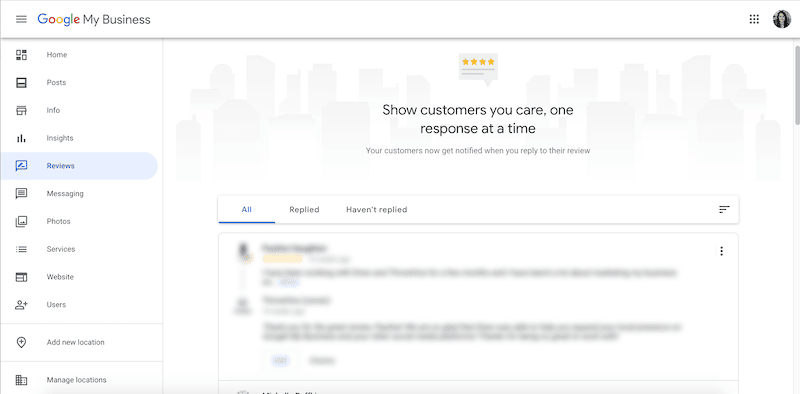Click the Info storefront icon
800x394 pixels.
click(x=21, y=110)
